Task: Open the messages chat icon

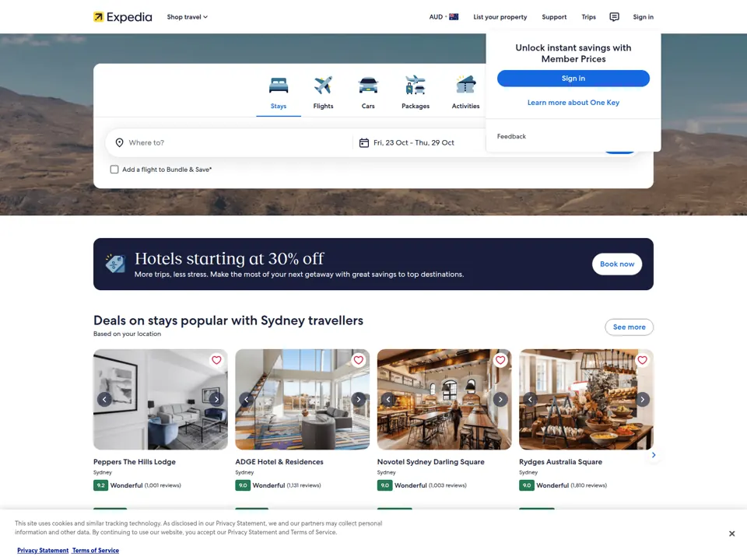Action: coord(614,17)
